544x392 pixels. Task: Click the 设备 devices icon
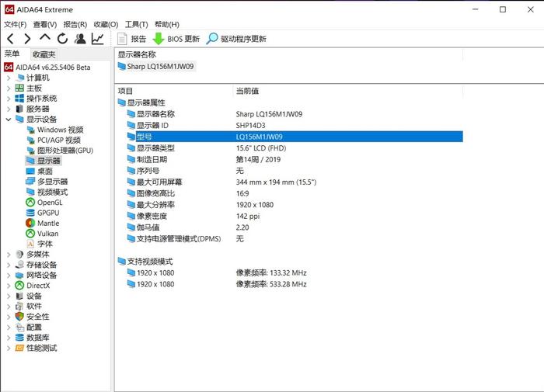coord(19,296)
